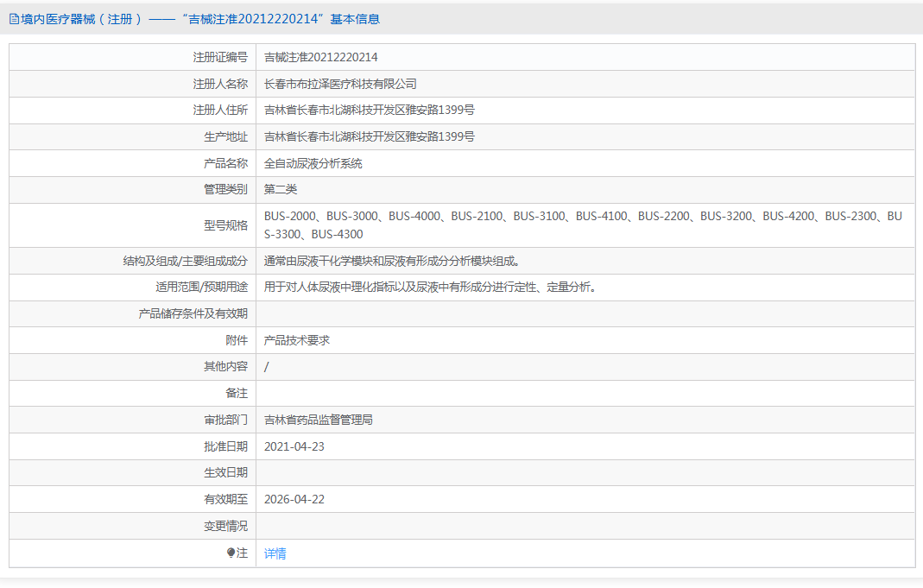This screenshot has height=588, width=923.
Task: Select registrant name 长春市布拉泽医疗科技有限公司
Action: click(340, 84)
